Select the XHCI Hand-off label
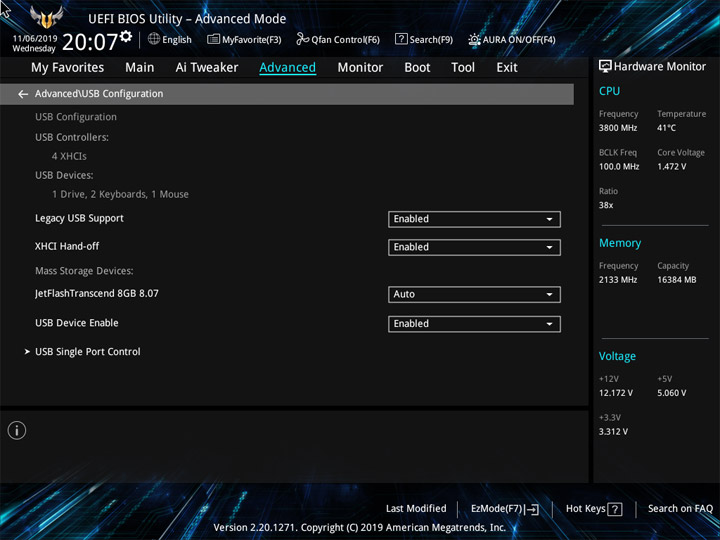The image size is (720, 540). point(67,247)
